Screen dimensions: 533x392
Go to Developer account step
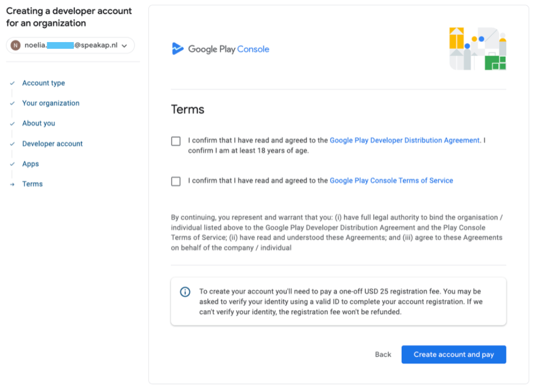click(x=53, y=143)
